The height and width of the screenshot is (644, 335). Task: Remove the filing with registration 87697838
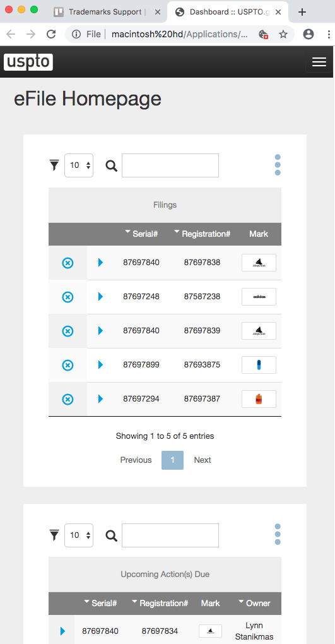[68, 263]
